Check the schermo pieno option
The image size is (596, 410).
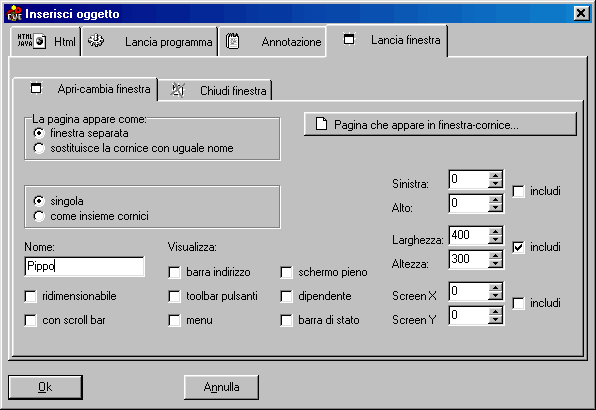pos(286,272)
